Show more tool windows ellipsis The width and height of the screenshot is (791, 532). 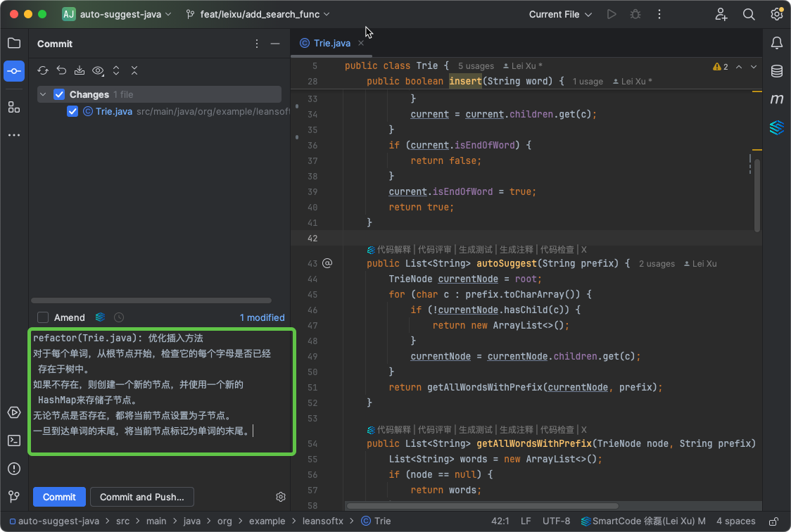click(x=14, y=135)
